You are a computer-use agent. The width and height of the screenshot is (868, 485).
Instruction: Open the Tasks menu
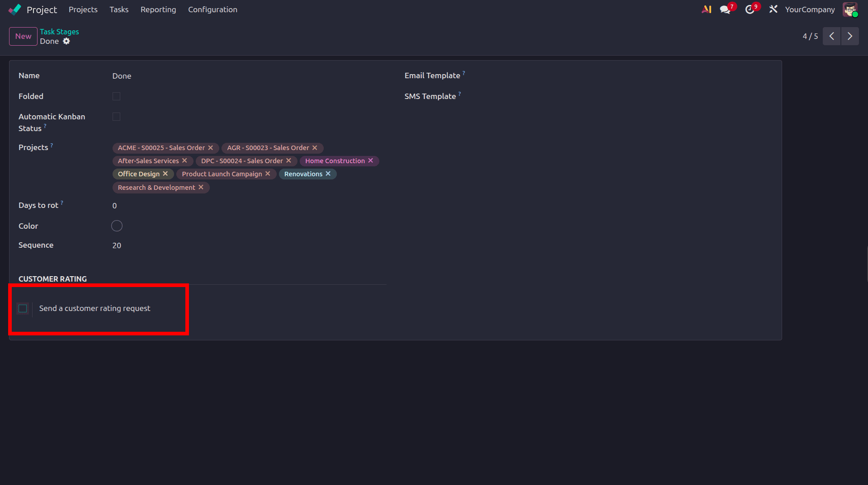119,9
